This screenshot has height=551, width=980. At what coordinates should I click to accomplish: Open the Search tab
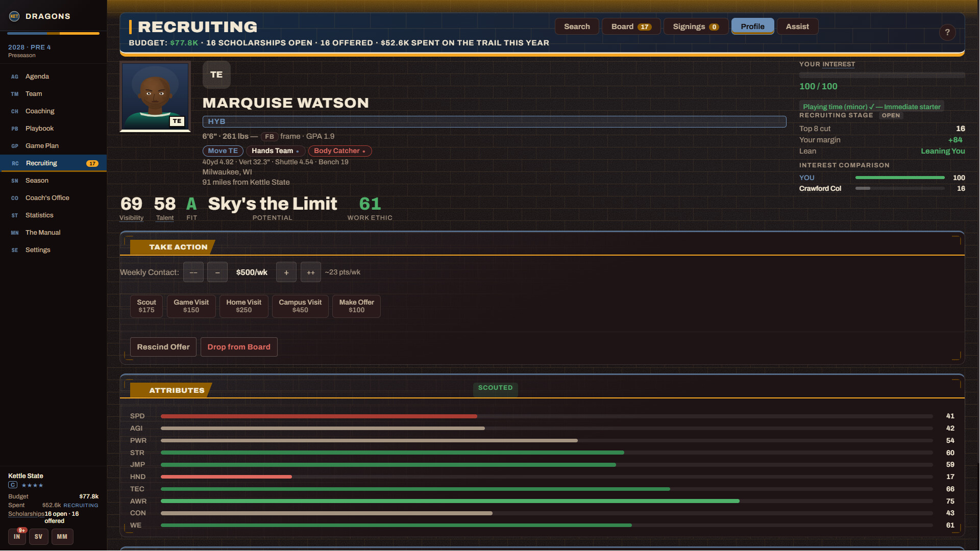pos(577,27)
